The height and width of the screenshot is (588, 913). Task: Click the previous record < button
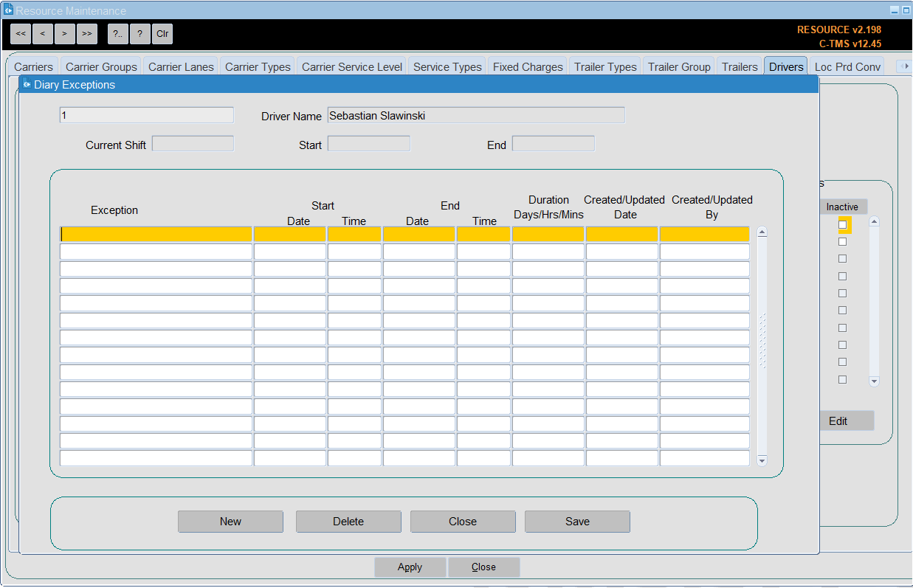point(43,34)
